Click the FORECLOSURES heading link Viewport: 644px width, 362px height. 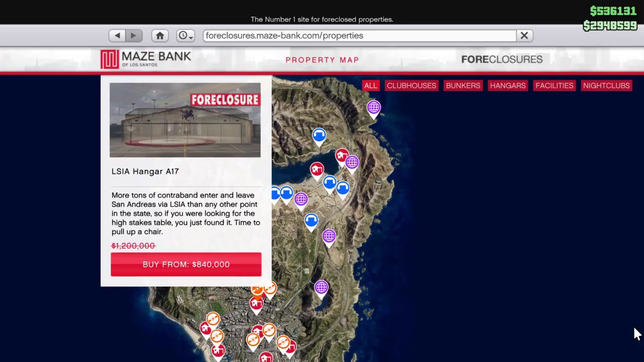click(502, 59)
